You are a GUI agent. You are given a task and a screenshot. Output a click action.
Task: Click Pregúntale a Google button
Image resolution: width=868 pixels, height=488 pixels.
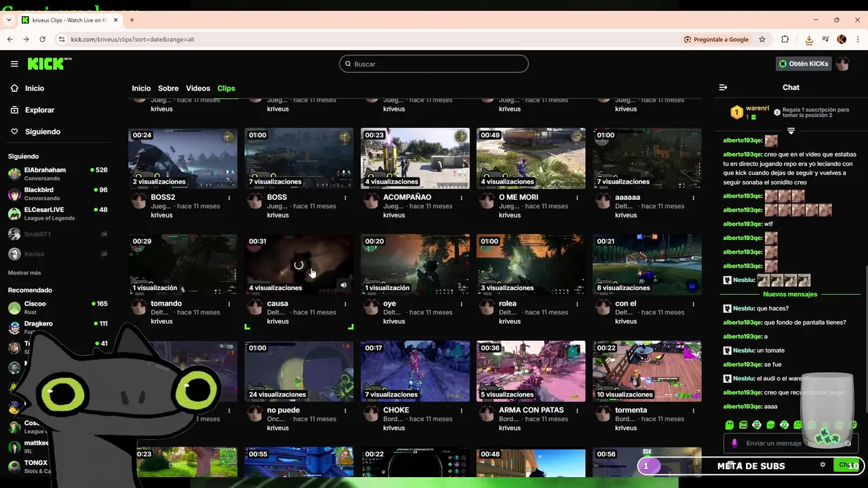point(716,39)
